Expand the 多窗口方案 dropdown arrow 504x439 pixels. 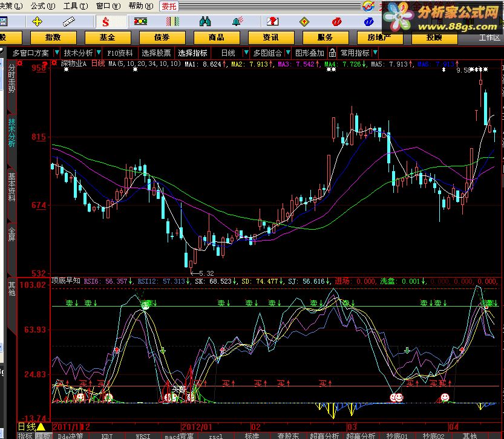(x=57, y=53)
